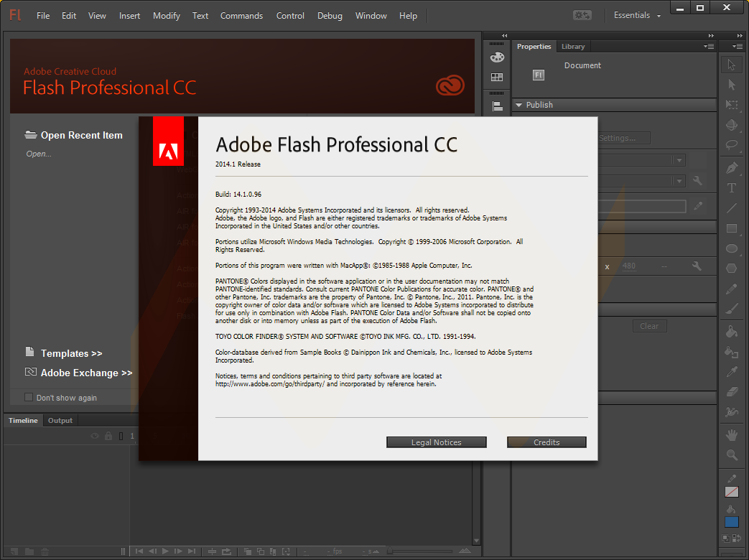
Task: Collapse the Publish section triangle
Action: pos(518,105)
